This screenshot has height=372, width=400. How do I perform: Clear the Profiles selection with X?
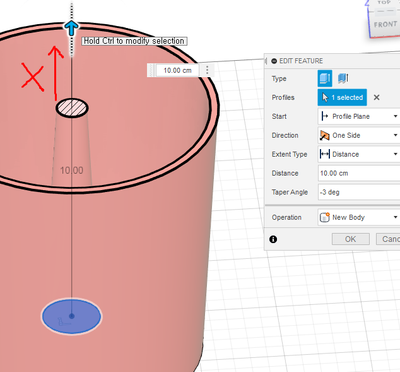tap(376, 97)
